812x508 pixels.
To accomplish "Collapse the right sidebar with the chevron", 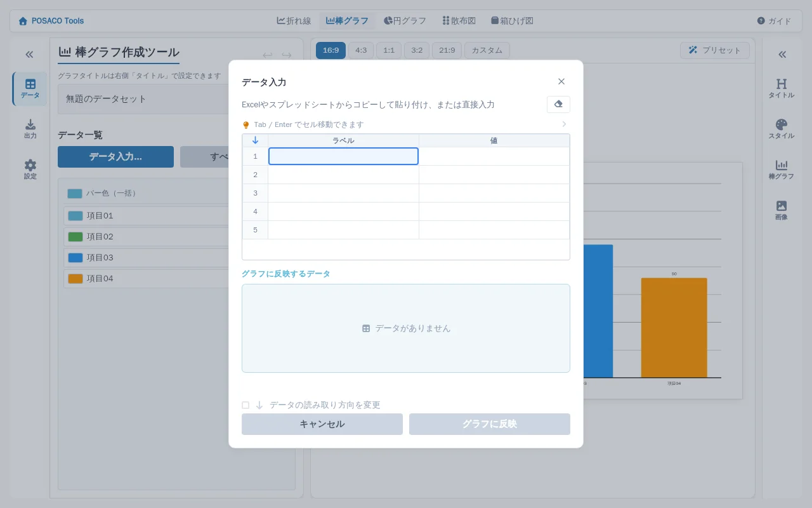I will coord(782,54).
